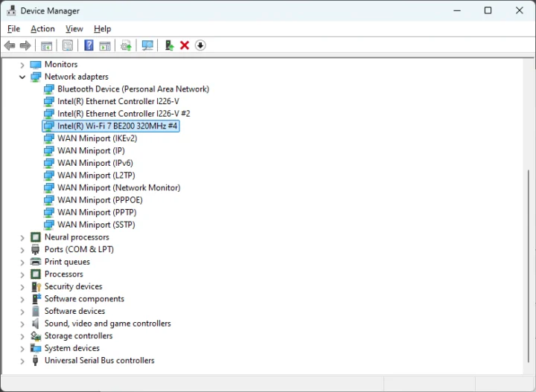536x392 pixels.
Task: Expand the Neural processors node
Action: pos(22,238)
